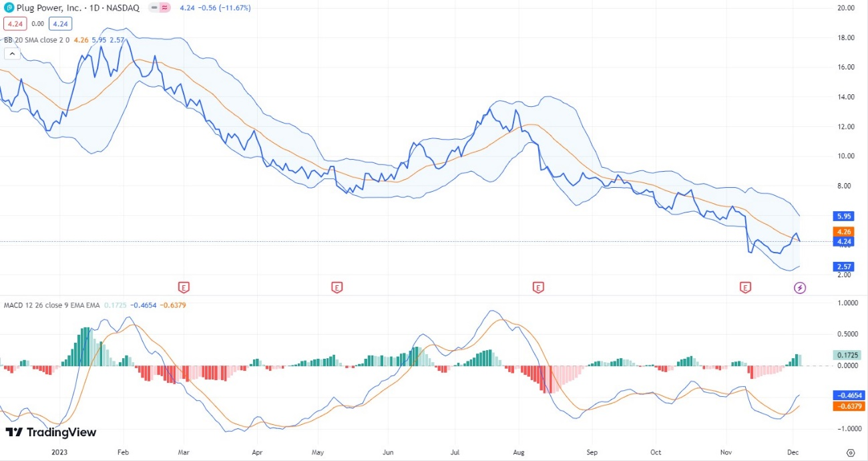Click the red 4.24 sell price button
The height and width of the screenshot is (461, 868).
tap(15, 23)
